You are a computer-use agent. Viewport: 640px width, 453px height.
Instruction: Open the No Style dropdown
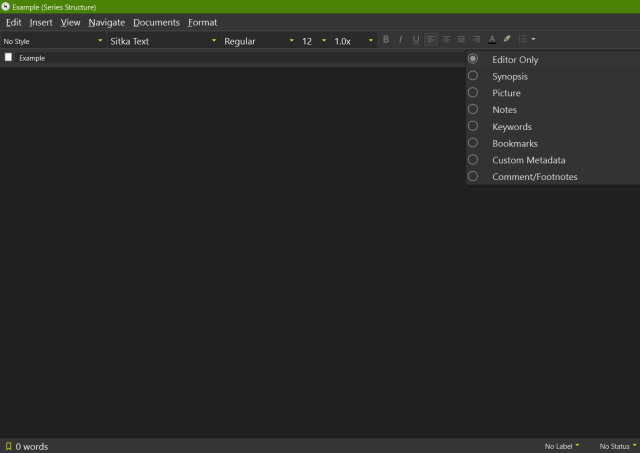tap(53, 41)
